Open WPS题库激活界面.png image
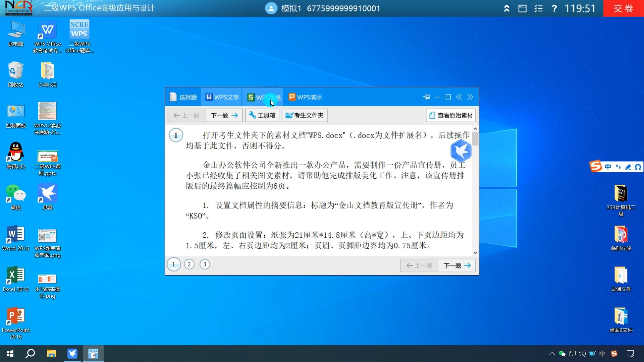Image resolution: width=644 pixels, height=362 pixels. click(x=47, y=243)
